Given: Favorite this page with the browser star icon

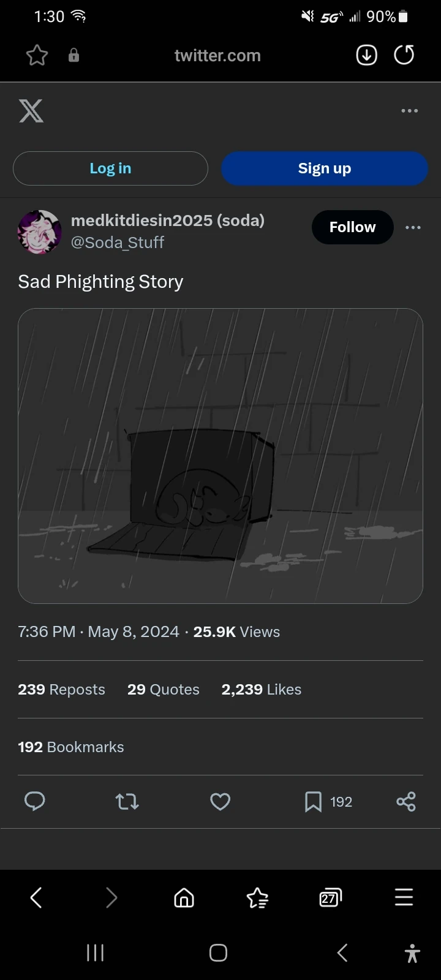Looking at the screenshot, I should [x=36, y=55].
